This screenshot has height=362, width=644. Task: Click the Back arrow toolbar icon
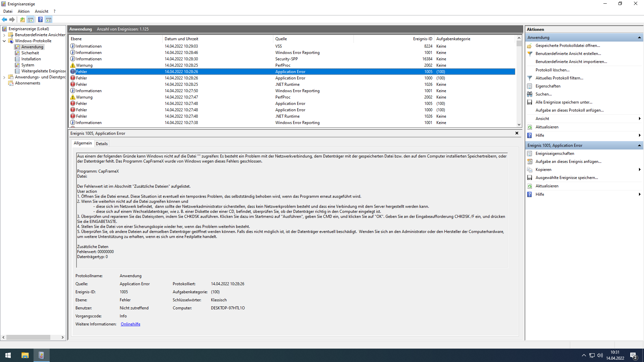pyautogui.click(x=4, y=19)
